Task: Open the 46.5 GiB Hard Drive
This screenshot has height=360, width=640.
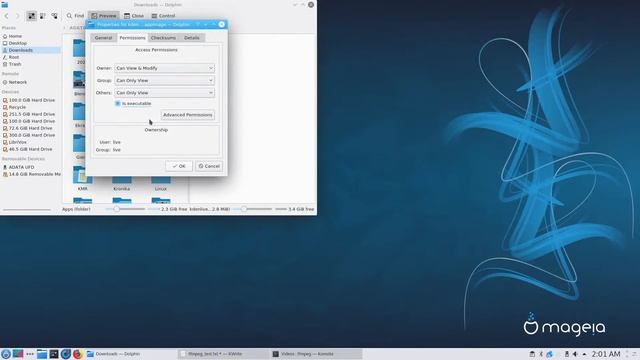Action: [x=31, y=149]
